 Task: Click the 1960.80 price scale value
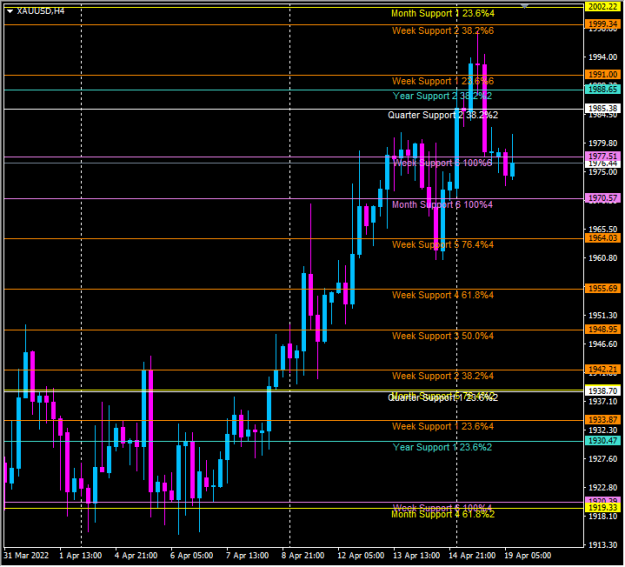point(603,258)
